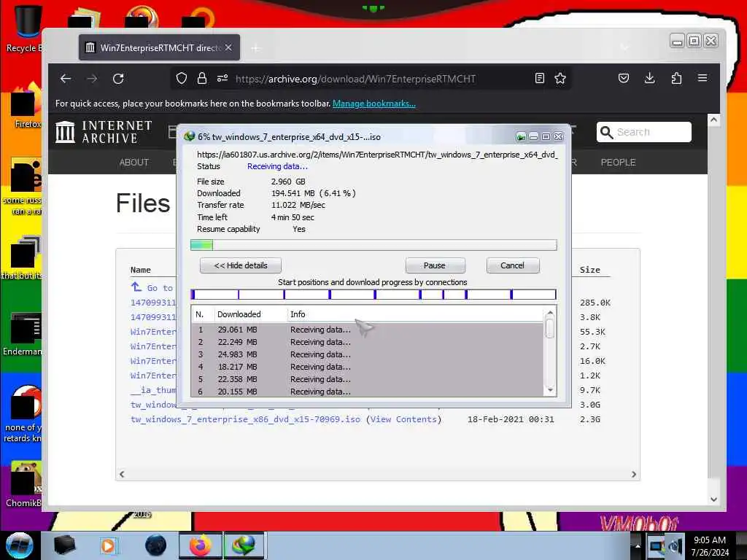List all tabs dropdown arrow in Firefox
This screenshot has width=747, height=560.
[624, 48]
